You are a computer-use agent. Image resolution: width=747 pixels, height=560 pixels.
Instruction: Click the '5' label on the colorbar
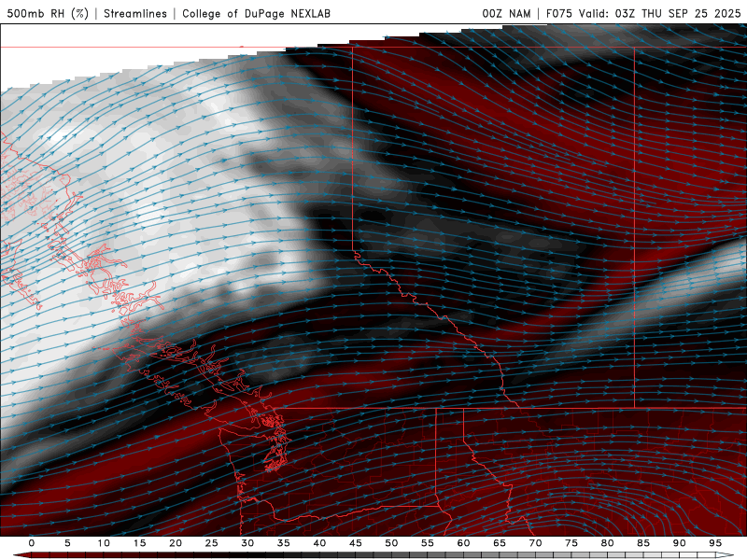(67, 543)
